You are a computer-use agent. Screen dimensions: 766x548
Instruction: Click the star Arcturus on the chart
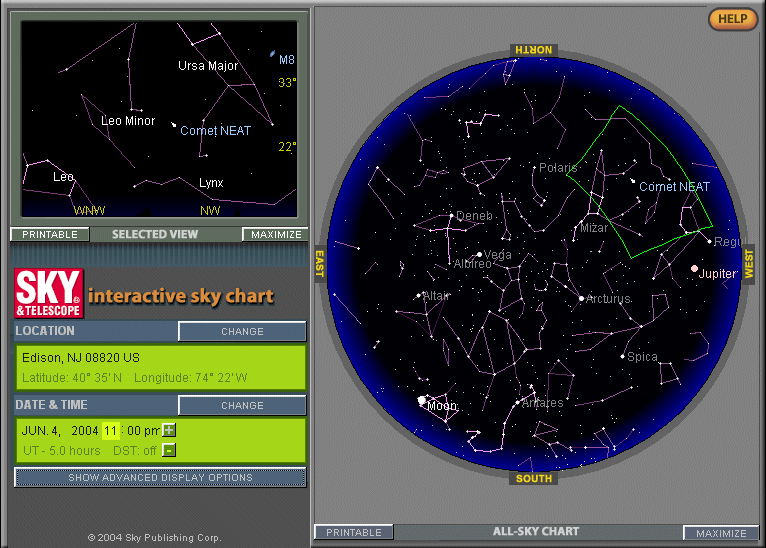coord(581,298)
